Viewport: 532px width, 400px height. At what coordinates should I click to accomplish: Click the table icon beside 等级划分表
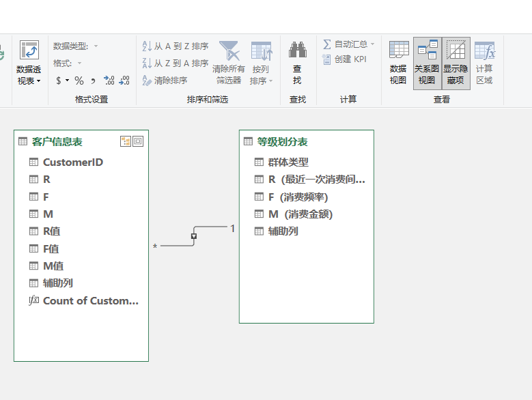249,141
